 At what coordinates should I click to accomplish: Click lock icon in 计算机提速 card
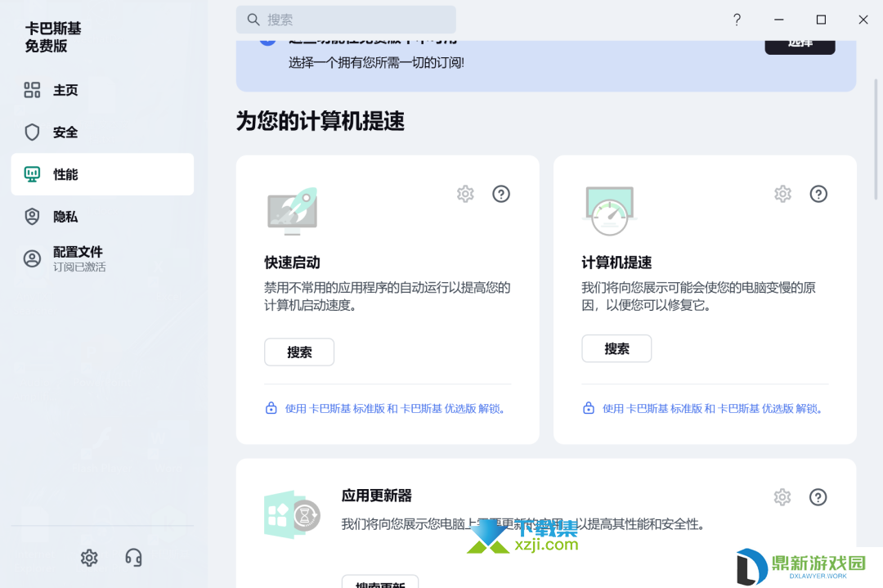pyautogui.click(x=589, y=408)
